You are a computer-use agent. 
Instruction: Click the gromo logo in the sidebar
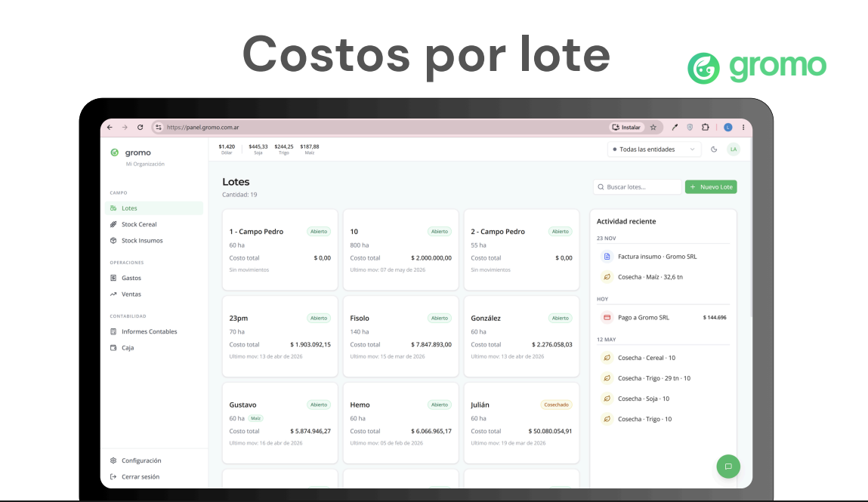coord(131,152)
